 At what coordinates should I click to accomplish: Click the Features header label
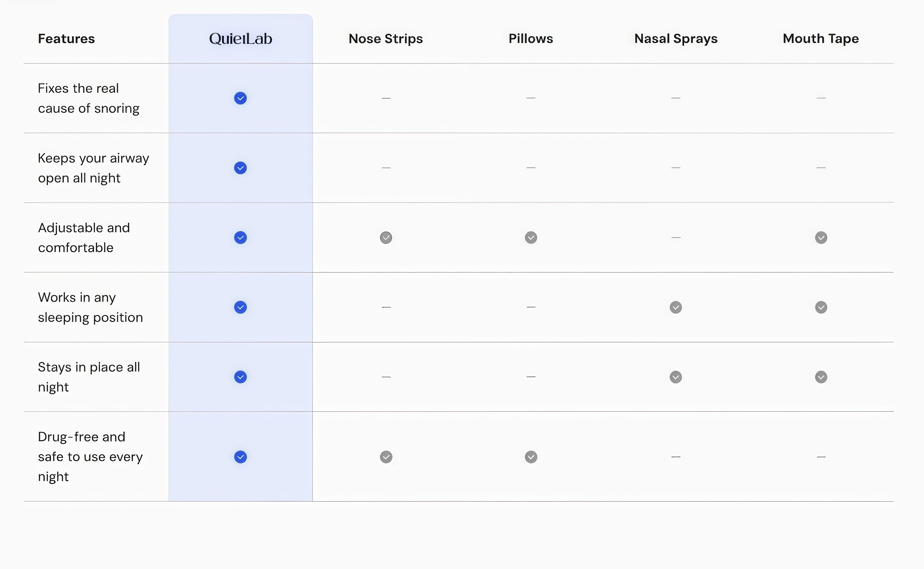[67, 39]
